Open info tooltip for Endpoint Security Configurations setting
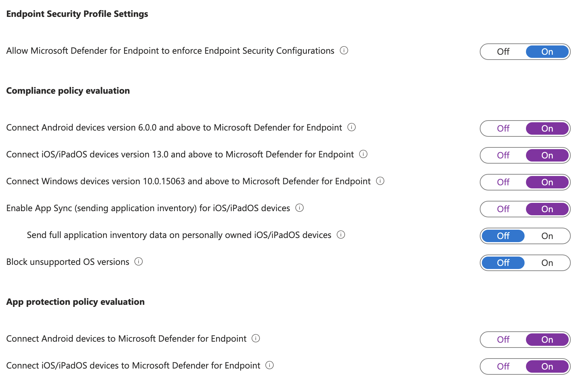Viewport: 588px width, 383px height. click(x=344, y=51)
